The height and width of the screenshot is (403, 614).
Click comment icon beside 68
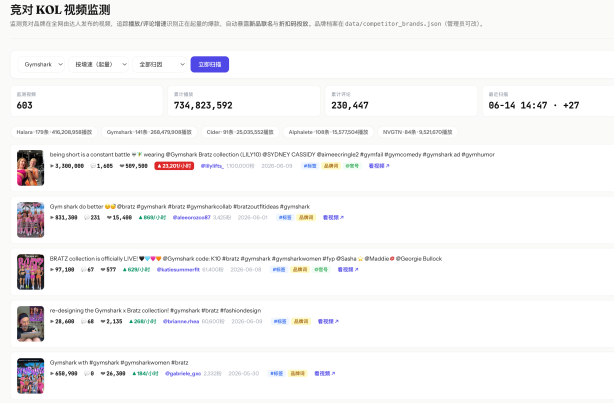pos(84,322)
